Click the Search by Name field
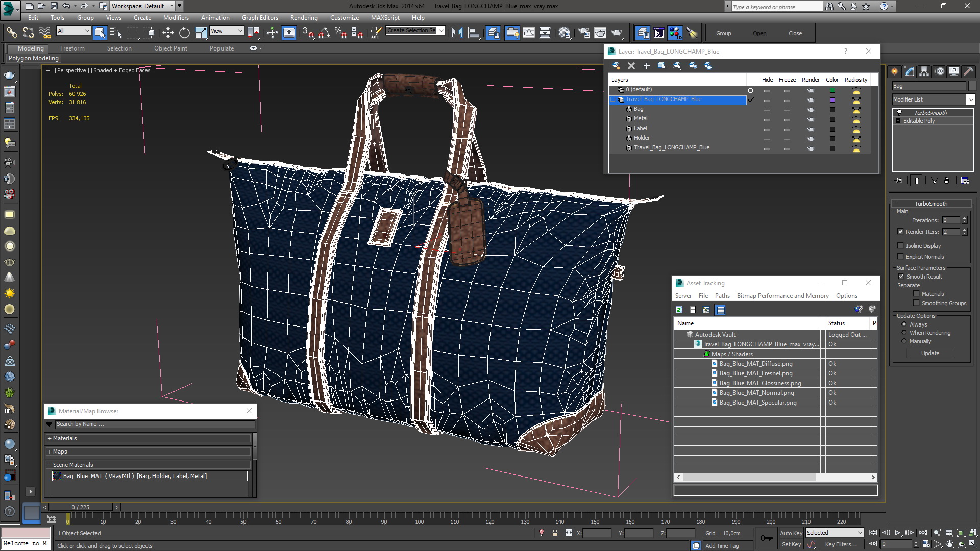The image size is (980, 551). (155, 424)
